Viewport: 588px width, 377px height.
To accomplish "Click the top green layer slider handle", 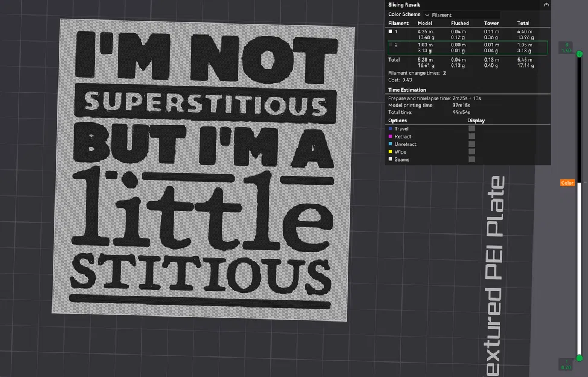I will 579,54.
